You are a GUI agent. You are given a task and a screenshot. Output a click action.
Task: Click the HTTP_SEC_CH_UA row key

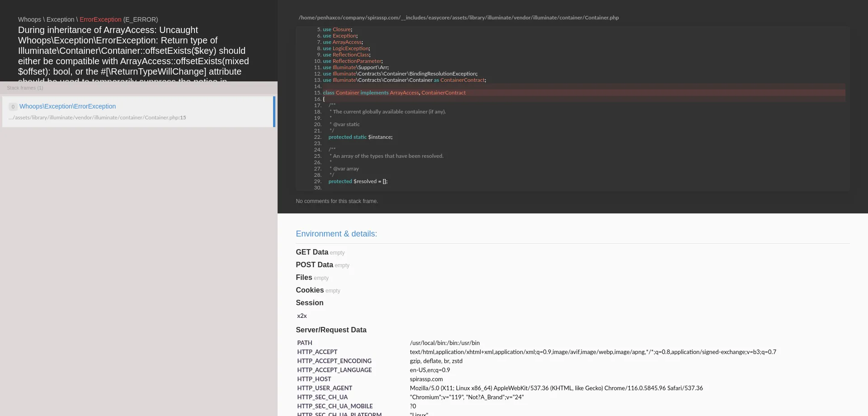322,397
